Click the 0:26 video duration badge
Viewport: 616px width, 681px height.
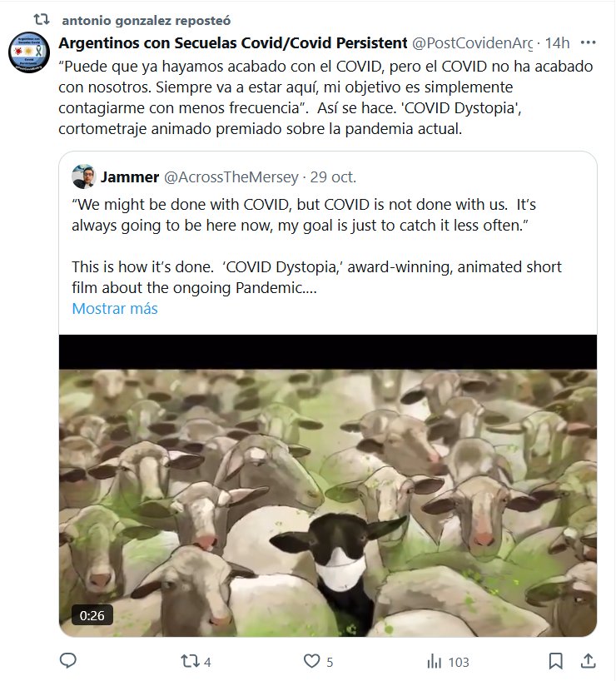click(x=92, y=615)
